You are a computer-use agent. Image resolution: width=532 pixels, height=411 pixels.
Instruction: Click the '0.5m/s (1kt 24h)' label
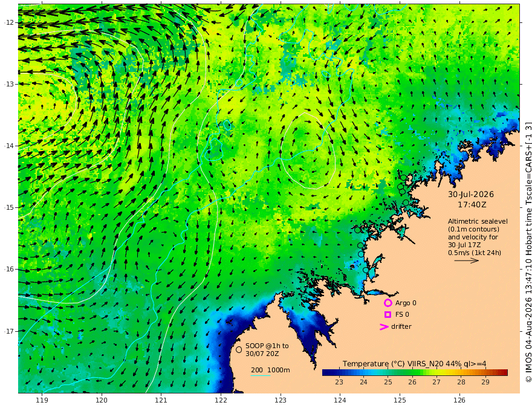pos(475,253)
